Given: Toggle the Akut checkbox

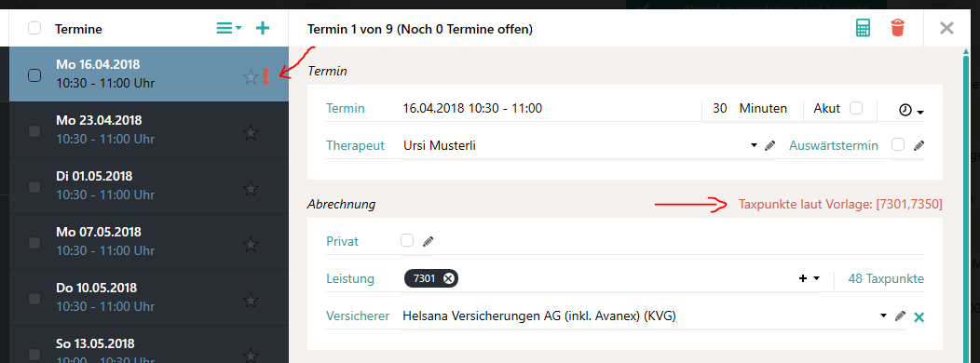Looking at the screenshot, I should tap(856, 108).
